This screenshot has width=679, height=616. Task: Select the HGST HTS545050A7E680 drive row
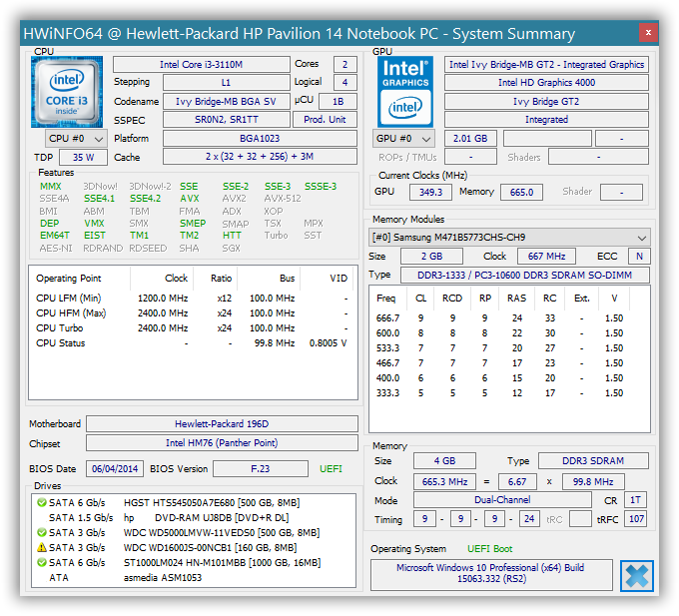(193, 502)
